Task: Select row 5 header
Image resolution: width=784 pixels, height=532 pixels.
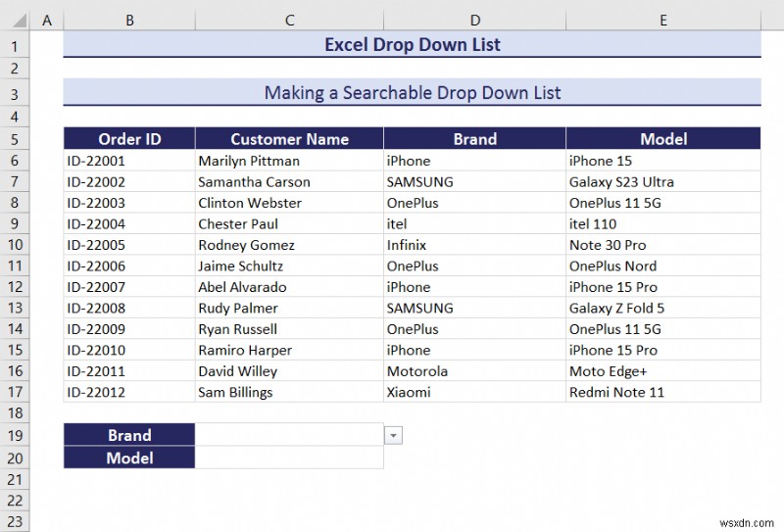Action: click(x=15, y=138)
